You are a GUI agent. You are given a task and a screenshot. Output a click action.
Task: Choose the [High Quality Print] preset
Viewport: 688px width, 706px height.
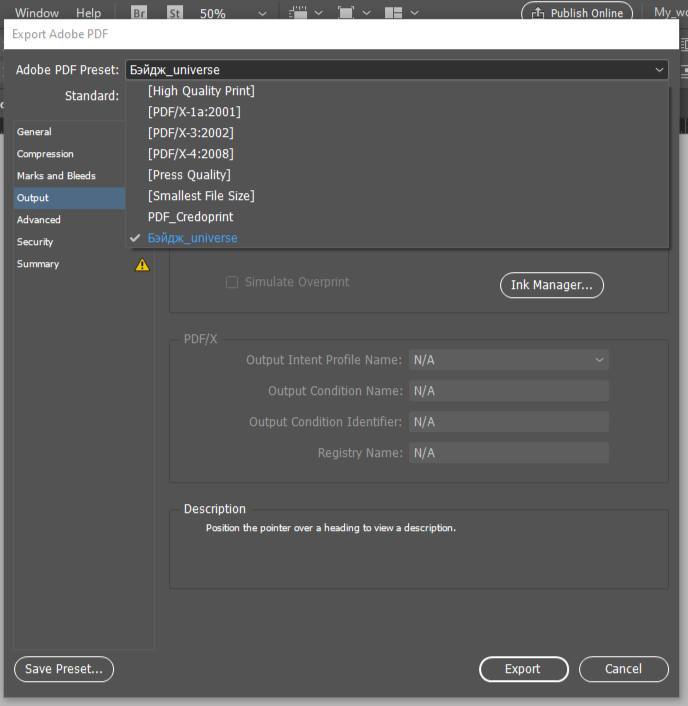click(201, 91)
